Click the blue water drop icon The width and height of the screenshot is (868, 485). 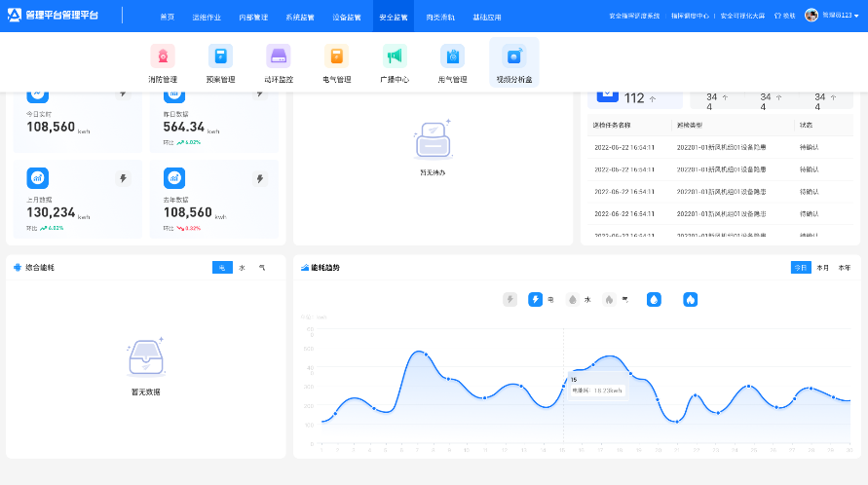pos(654,300)
